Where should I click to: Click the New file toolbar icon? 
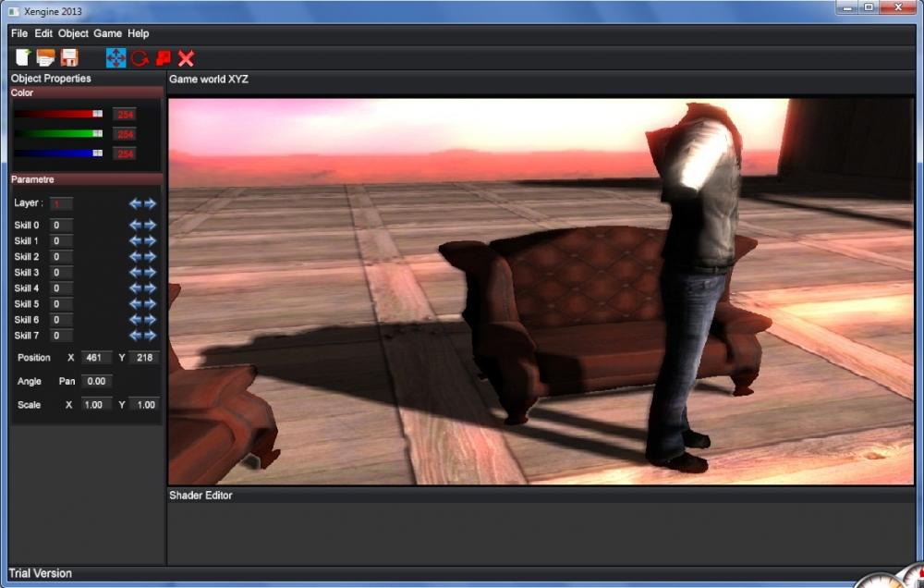22,57
